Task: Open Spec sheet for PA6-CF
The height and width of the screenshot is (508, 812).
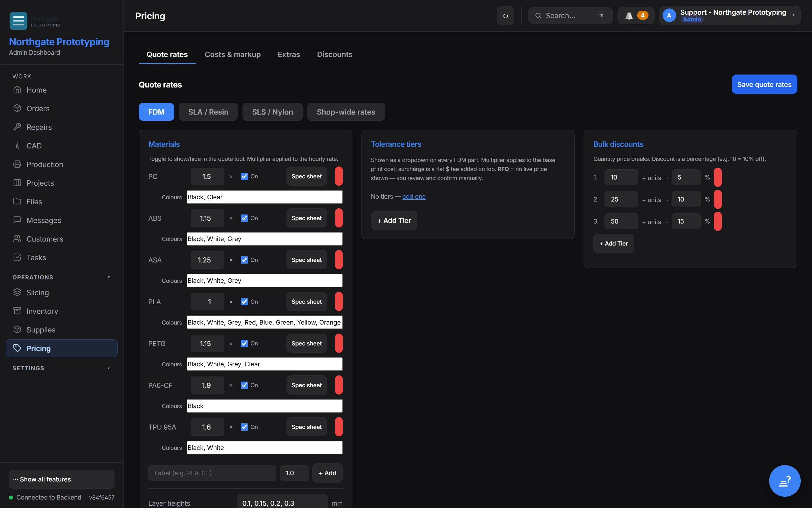Action: [x=306, y=385]
